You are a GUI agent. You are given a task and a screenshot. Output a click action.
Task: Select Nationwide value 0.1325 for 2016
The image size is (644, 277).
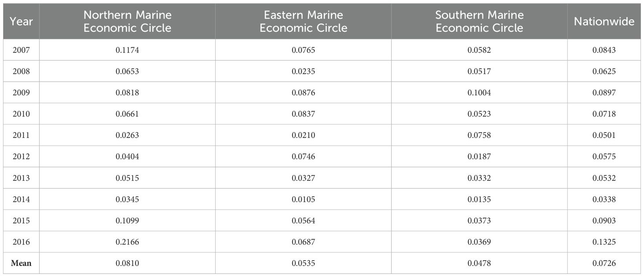604,242
